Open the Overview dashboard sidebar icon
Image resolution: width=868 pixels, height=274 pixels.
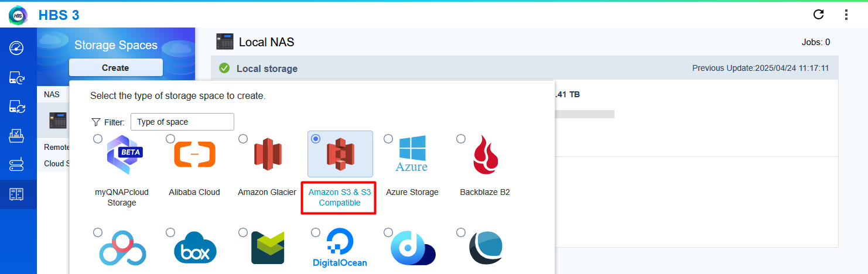[x=16, y=48]
